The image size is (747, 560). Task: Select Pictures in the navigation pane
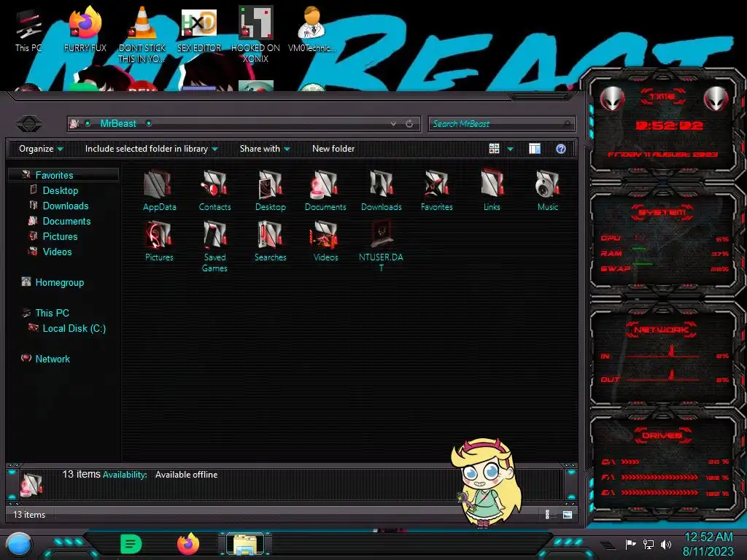[x=60, y=236]
